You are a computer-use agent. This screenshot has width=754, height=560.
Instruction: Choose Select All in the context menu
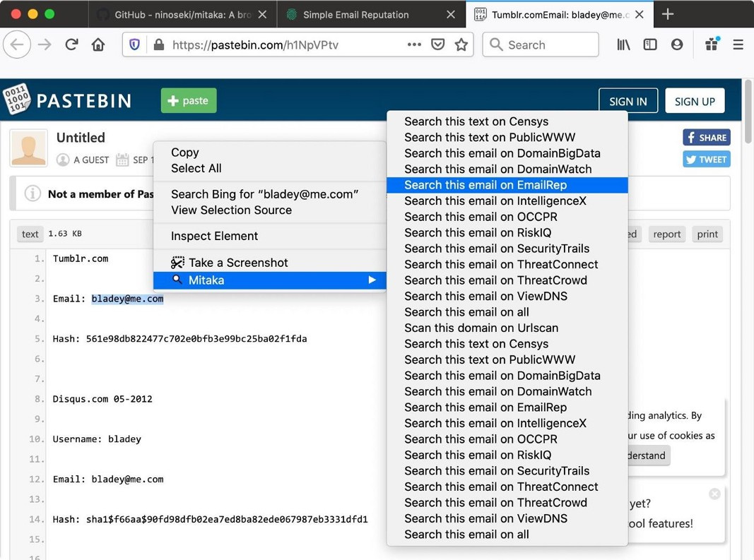point(270,168)
